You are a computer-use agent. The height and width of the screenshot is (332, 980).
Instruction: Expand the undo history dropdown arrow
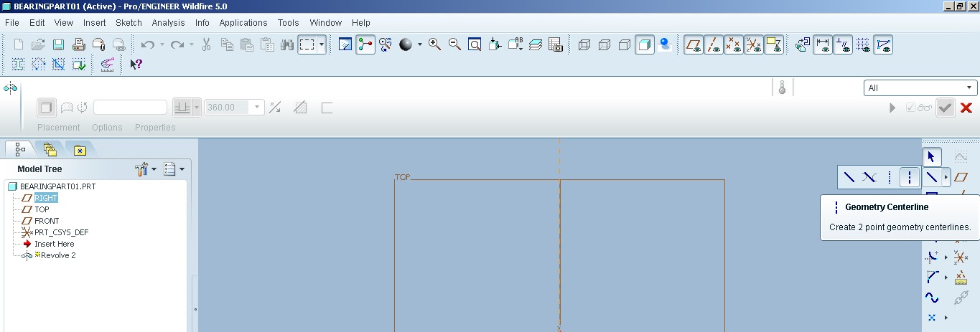pos(162,44)
